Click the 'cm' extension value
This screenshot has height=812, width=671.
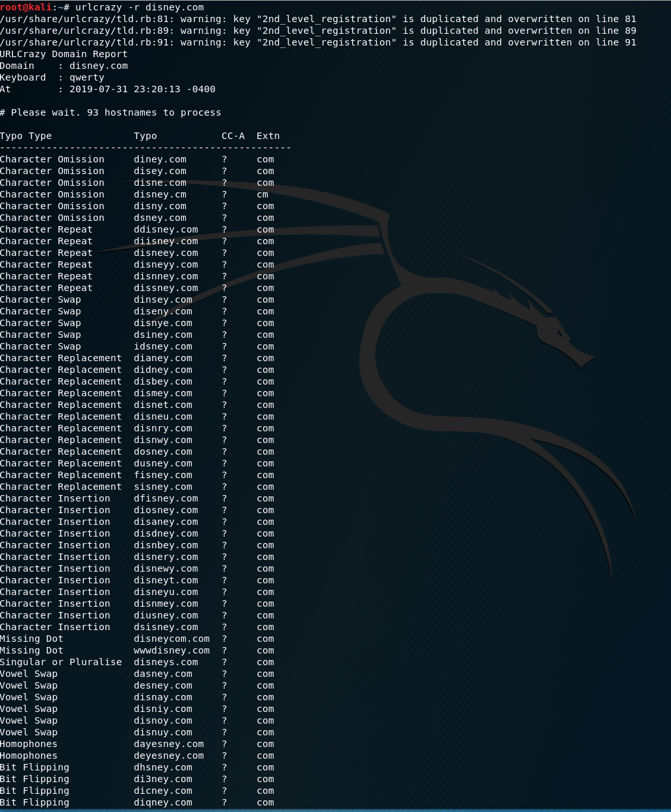pos(262,194)
